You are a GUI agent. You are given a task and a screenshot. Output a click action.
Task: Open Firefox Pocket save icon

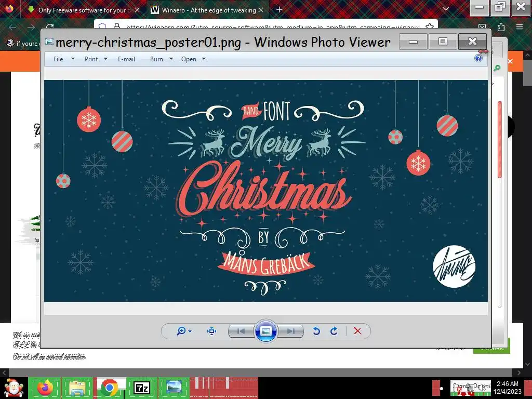[x=482, y=27]
